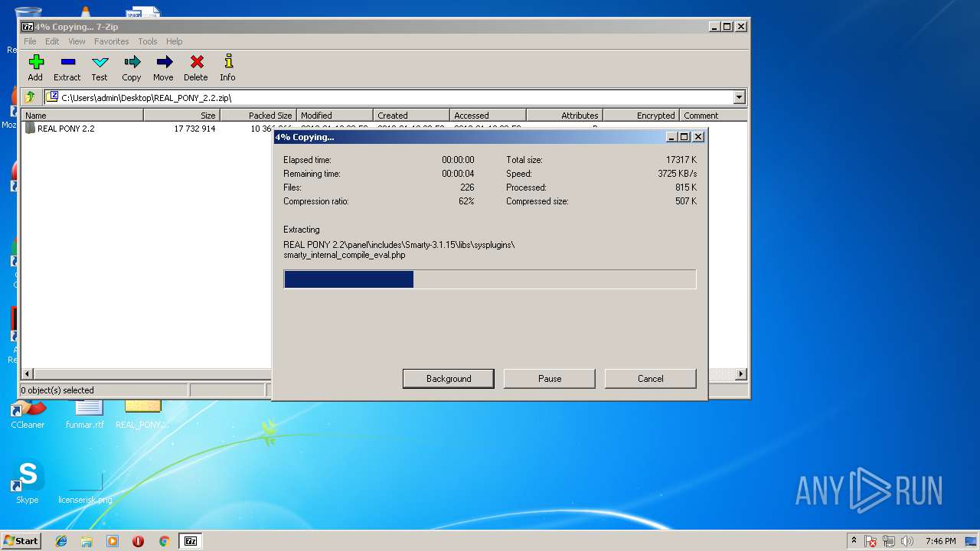Expand the address path dropdown

coord(739,97)
